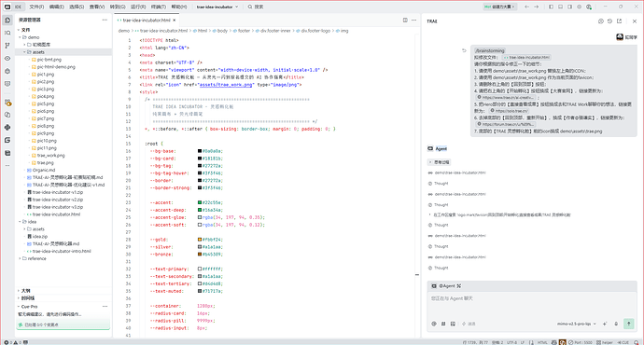Viewport: 644px width, 345px height.
Task: Open explorer panel ellipsis menu
Action: tap(105, 20)
